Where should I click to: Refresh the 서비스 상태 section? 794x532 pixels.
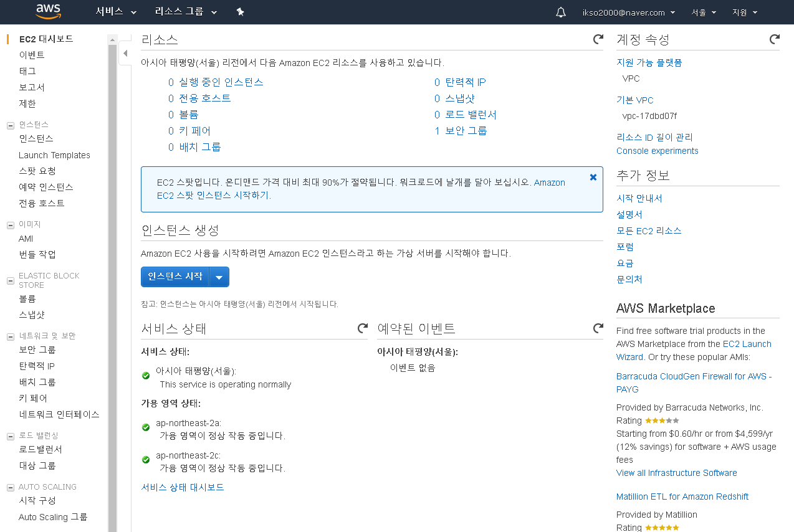(x=363, y=328)
